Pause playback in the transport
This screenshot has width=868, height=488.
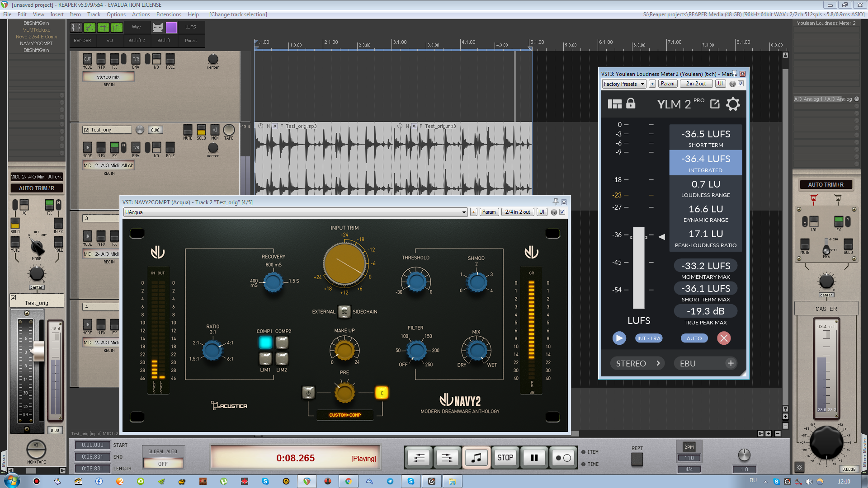(x=534, y=458)
